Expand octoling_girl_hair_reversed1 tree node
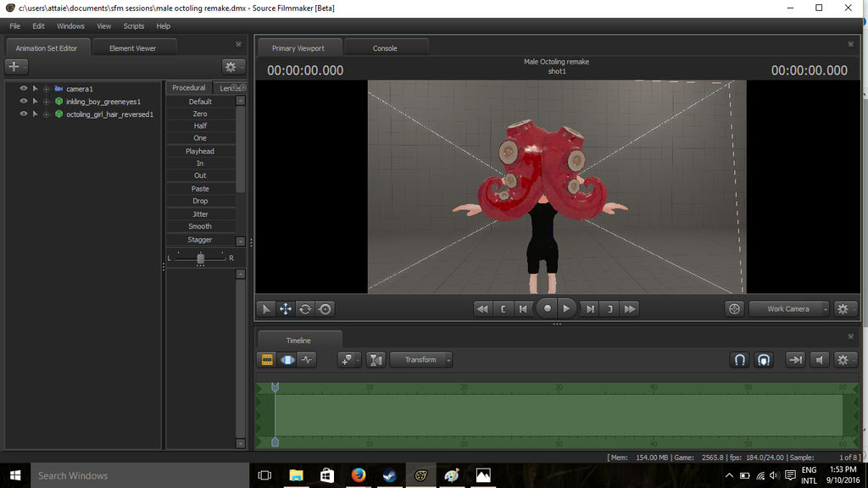This screenshot has width=868, height=488. pos(47,114)
